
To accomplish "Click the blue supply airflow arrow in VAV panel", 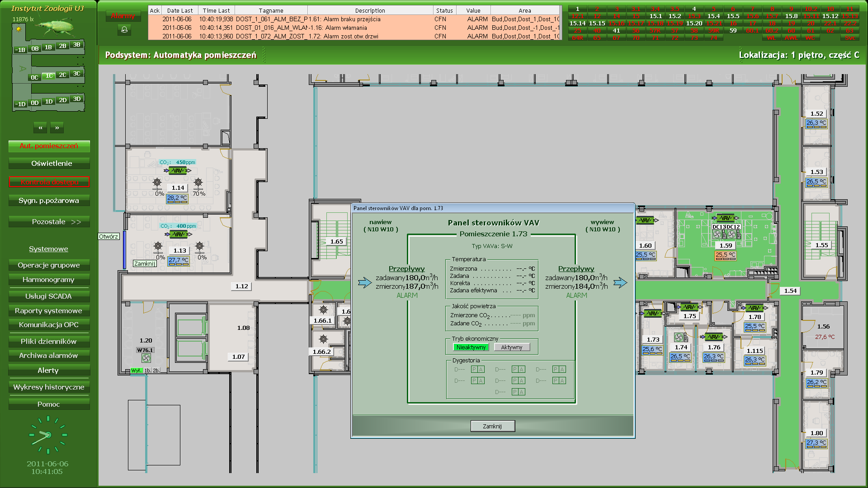I will [x=364, y=283].
